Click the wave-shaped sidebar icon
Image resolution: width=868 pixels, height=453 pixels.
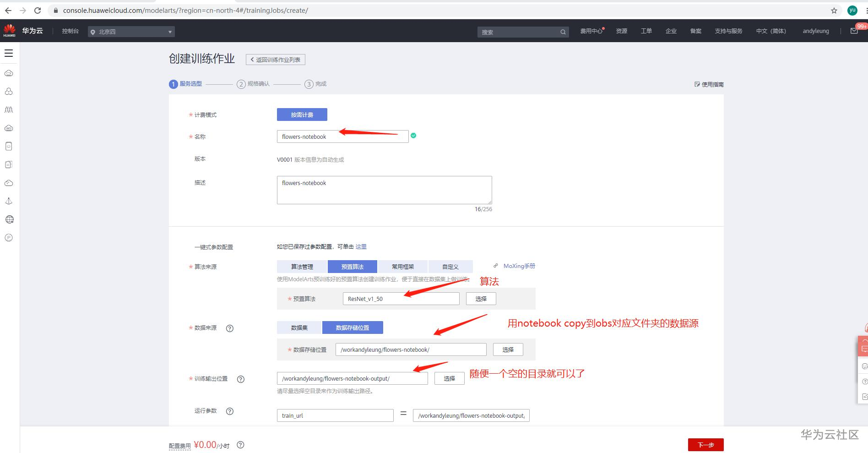(x=9, y=110)
